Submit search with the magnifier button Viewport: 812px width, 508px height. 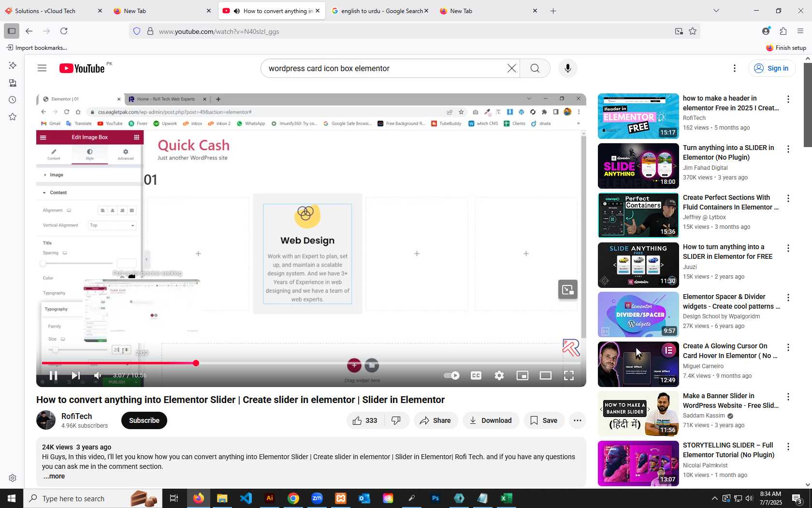click(535, 68)
